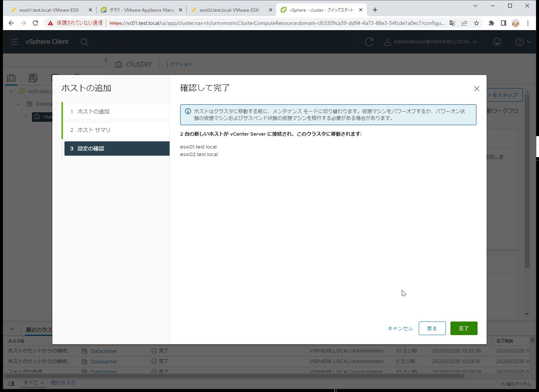Open the browser profile avatar
This screenshot has width=539, height=392.
click(x=515, y=23)
